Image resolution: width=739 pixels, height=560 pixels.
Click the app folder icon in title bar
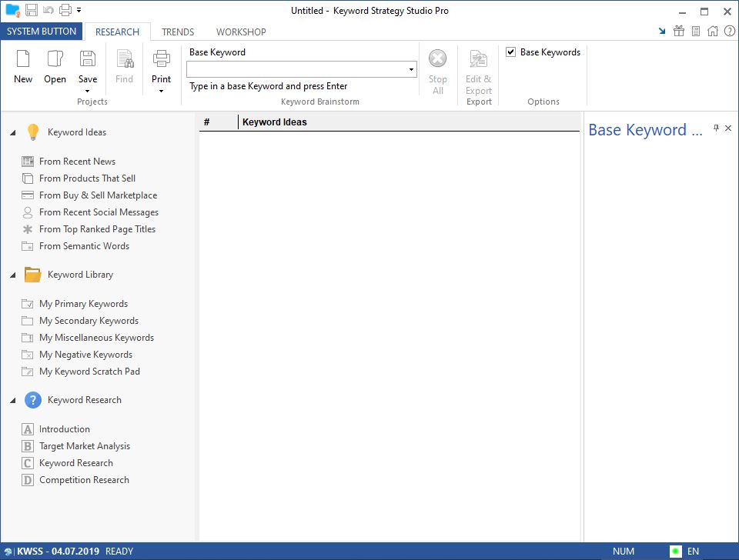coord(12,10)
